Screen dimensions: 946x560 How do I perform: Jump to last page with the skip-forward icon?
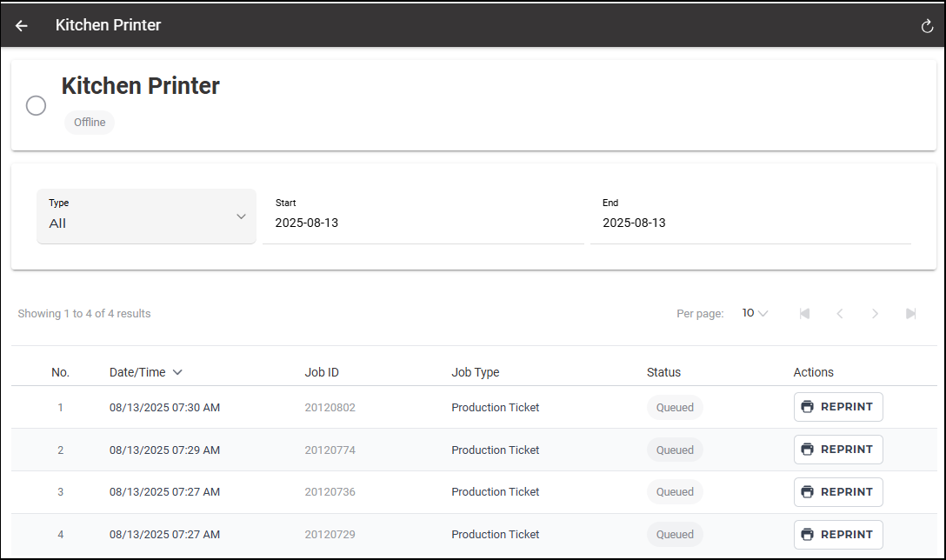point(910,313)
